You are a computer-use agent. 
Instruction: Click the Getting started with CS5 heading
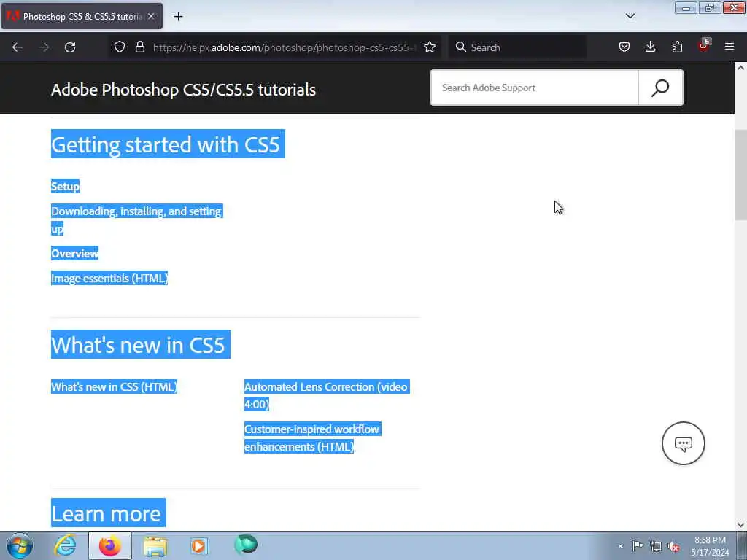pos(166,144)
